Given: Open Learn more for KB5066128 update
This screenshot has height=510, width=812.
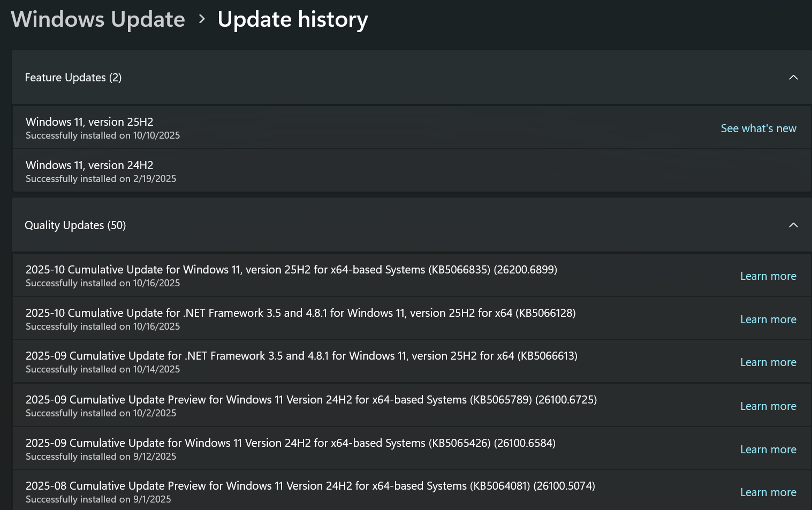Looking at the screenshot, I should click(768, 319).
